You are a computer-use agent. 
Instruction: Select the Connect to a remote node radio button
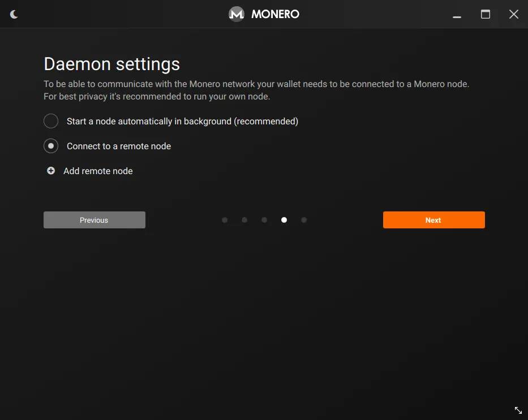click(51, 146)
